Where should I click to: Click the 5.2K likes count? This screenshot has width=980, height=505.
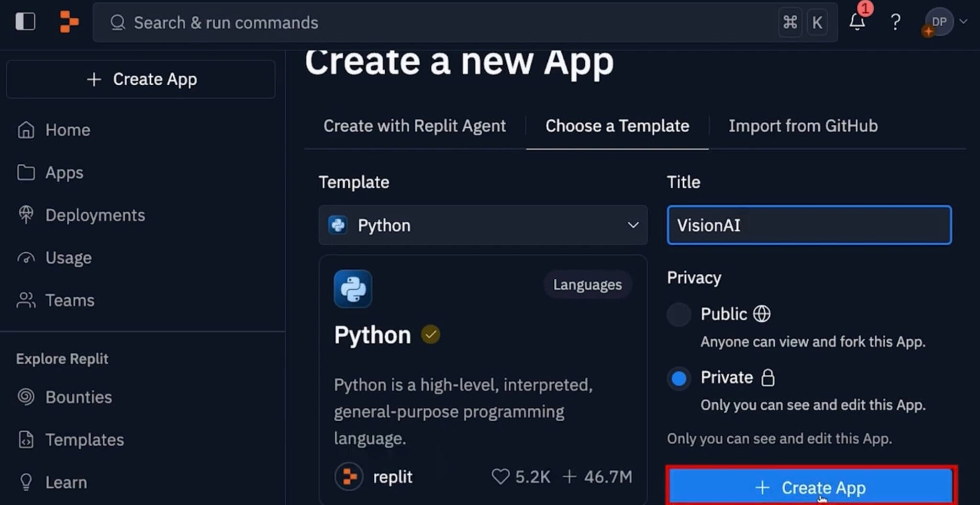[x=533, y=477]
